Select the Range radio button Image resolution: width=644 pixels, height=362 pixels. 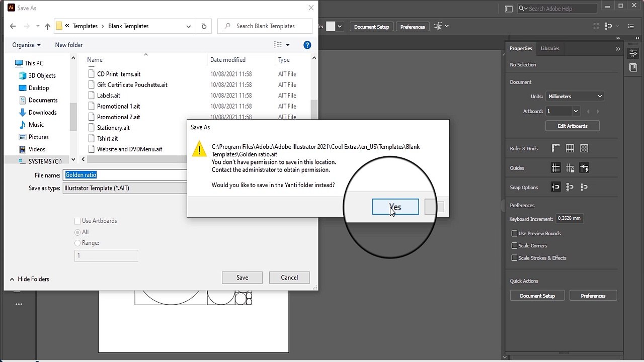coord(77,243)
